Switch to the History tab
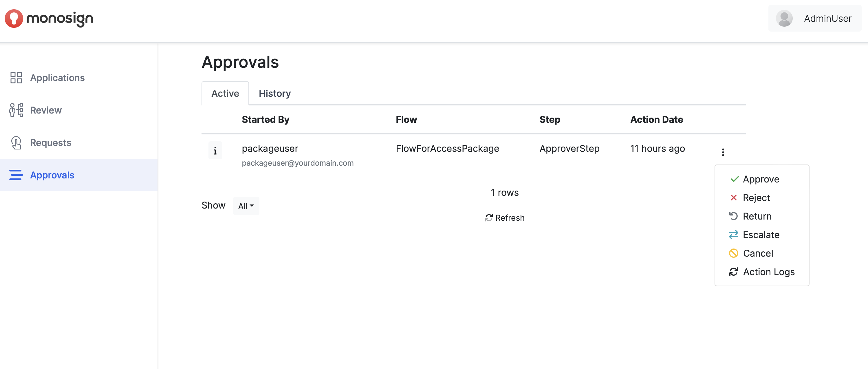The image size is (868, 369). [274, 93]
